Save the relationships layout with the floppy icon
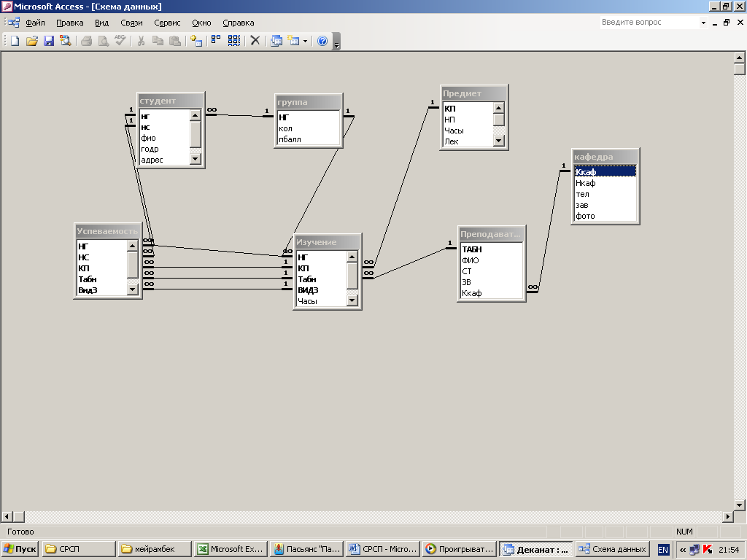This screenshot has width=747, height=560. point(49,41)
